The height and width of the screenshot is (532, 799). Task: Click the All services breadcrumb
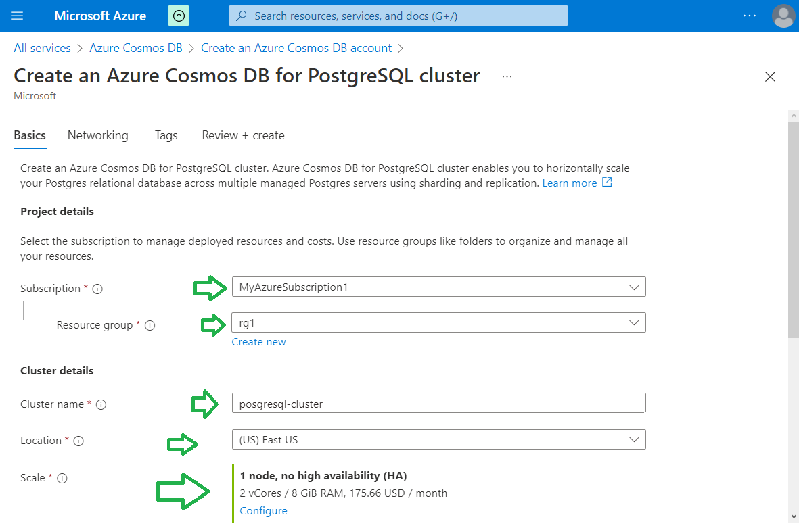click(43, 48)
